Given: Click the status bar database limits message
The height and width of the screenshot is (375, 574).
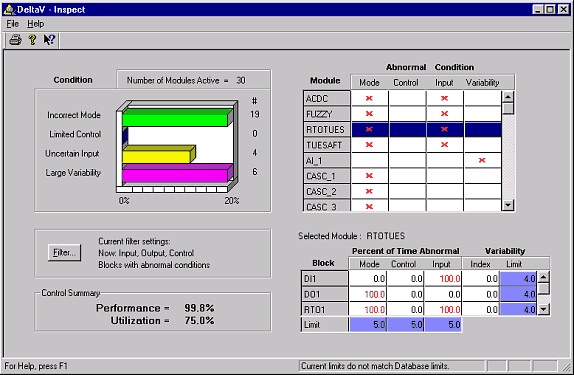Looking at the screenshot, I should pyautogui.click(x=375, y=366).
